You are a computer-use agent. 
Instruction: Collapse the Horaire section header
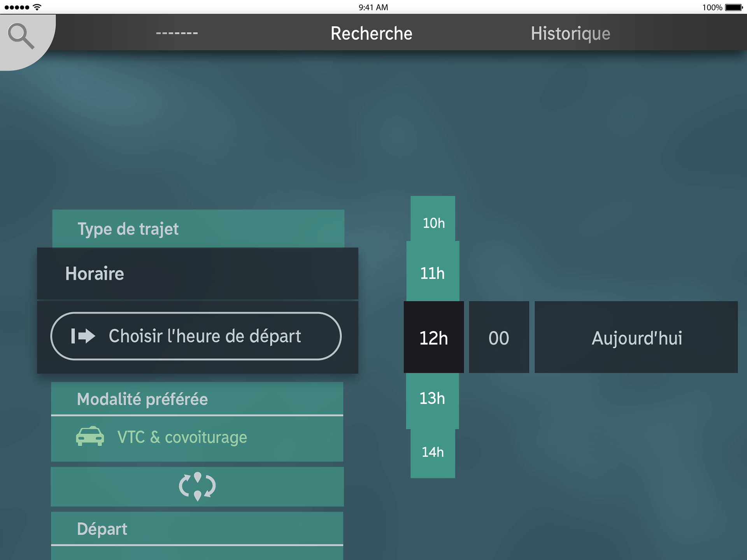[x=198, y=273]
